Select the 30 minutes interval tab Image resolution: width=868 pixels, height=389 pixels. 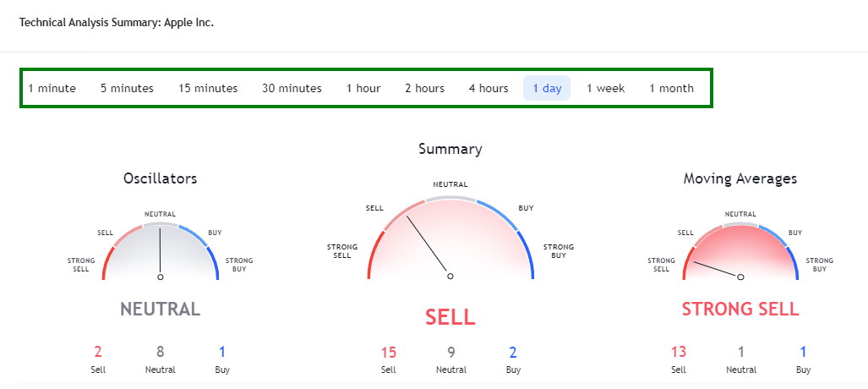pos(292,88)
